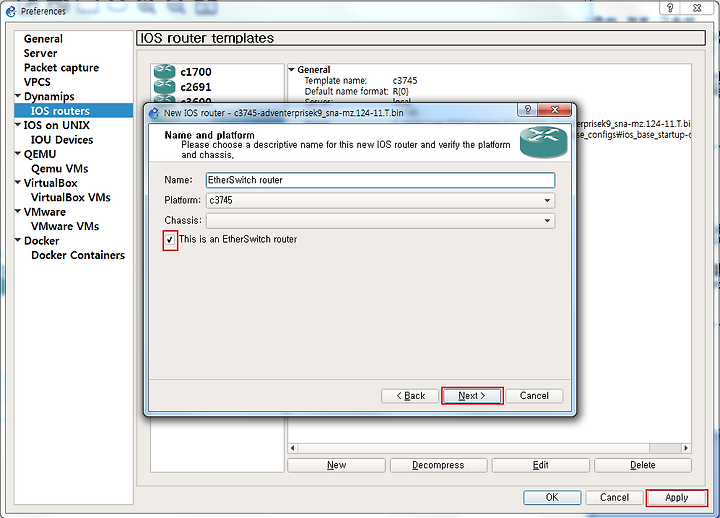Click the horizontal scrollbar right arrow

click(x=686, y=448)
